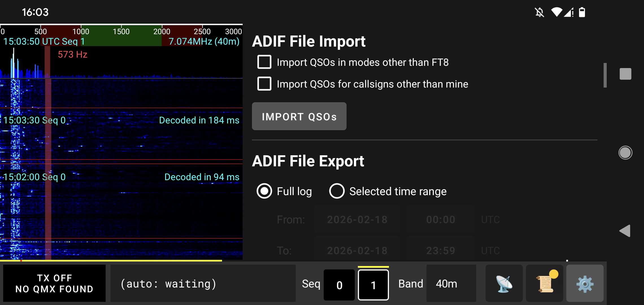Select the 573 Hz marker on the waterfall
Image resolution: width=644 pixels, height=305 pixels.
tap(73, 55)
